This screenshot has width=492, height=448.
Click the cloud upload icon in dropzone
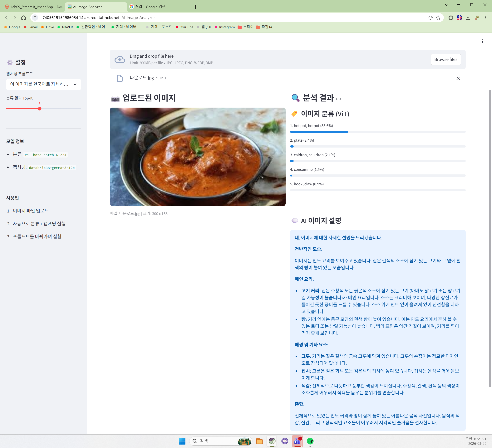(x=120, y=59)
